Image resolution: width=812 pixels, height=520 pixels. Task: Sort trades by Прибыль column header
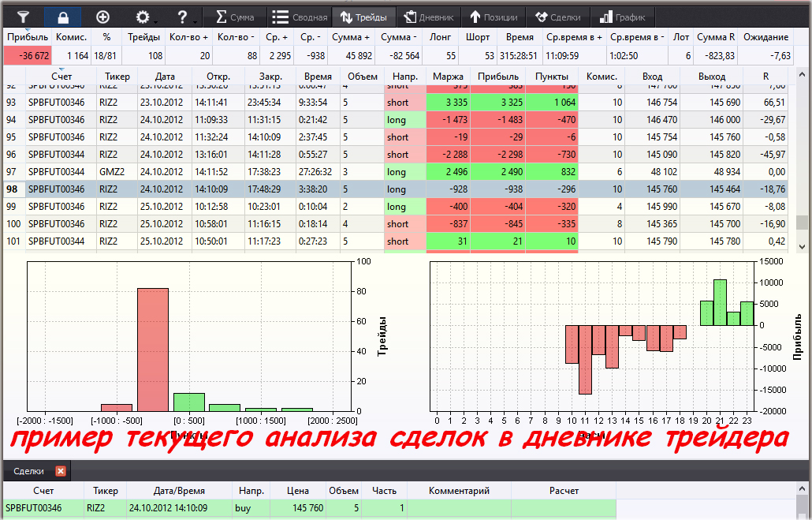click(498, 76)
